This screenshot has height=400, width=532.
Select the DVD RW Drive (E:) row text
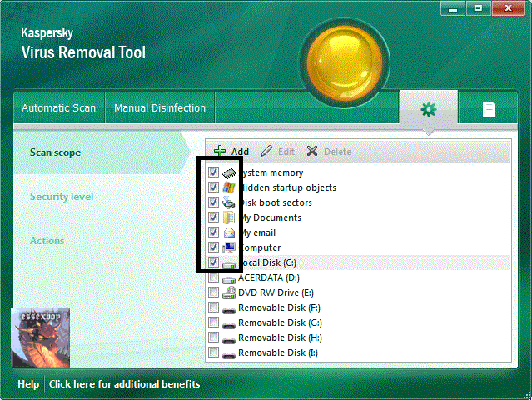[276, 292]
